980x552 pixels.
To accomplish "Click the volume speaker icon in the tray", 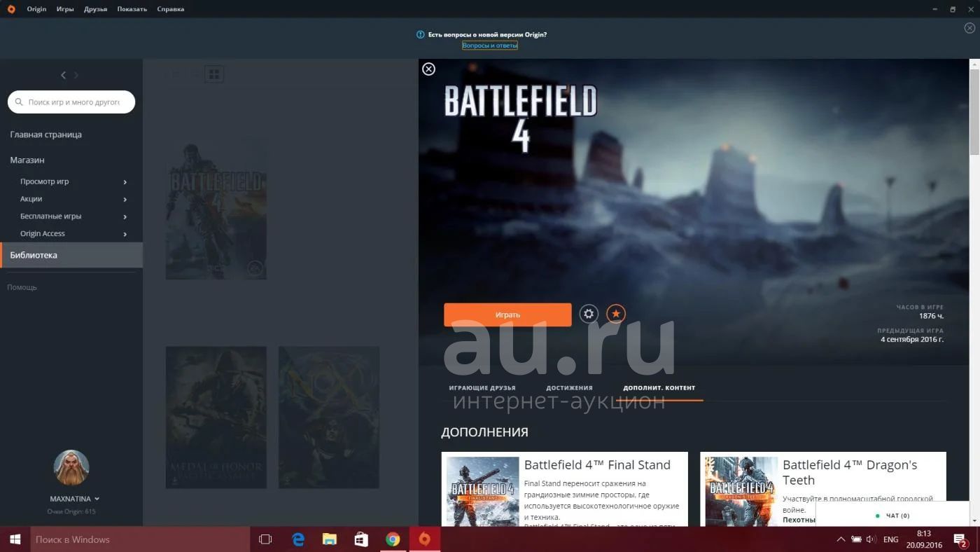I will click(x=871, y=539).
